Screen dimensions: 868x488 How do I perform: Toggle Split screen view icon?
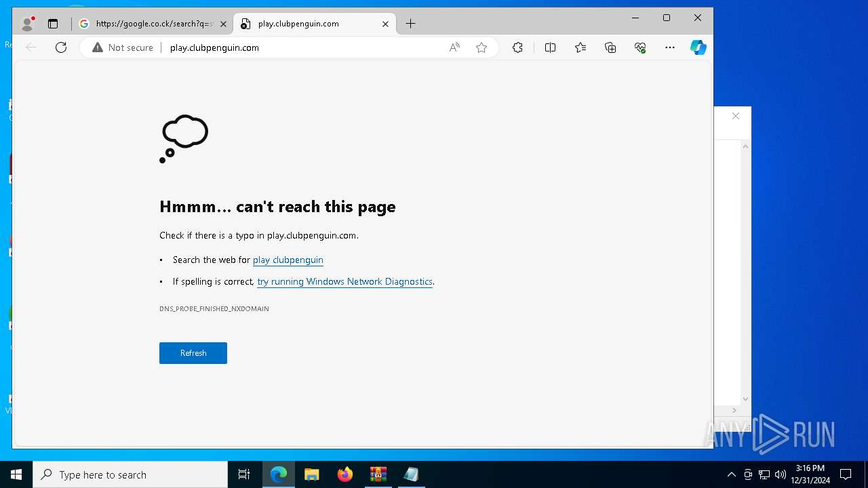click(x=550, y=47)
